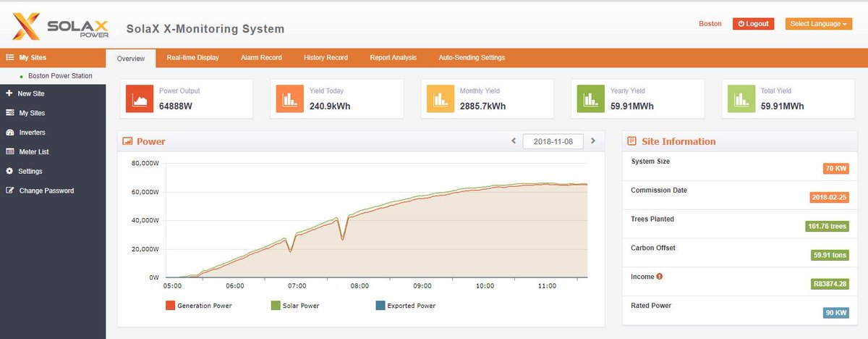This screenshot has height=339, width=868.
Task: Click the SolaX X-Monitoring System title
Action: (x=205, y=30)
